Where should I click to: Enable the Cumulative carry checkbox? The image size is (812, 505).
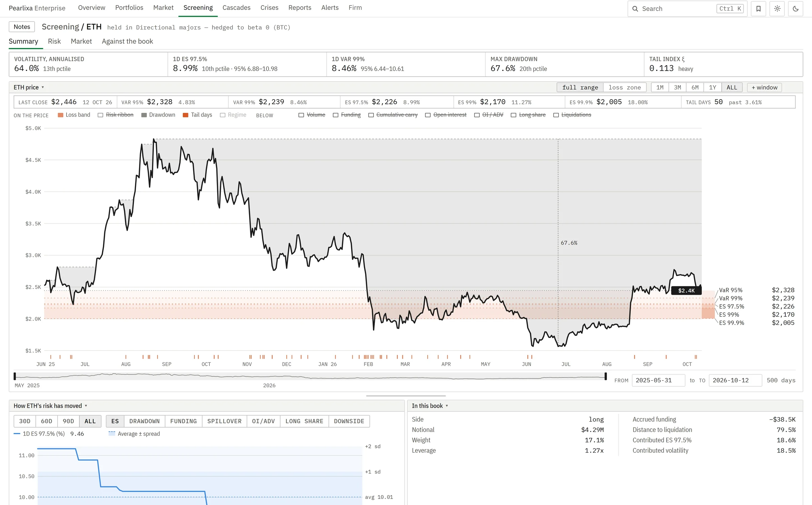coord(371,115)
